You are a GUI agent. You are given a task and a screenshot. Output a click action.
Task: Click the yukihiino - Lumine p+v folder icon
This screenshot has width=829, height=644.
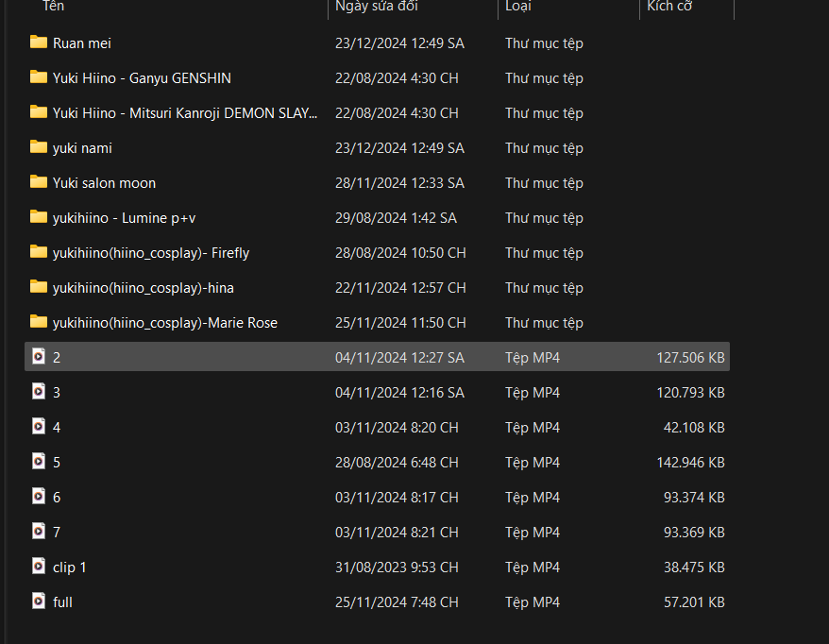point(39,217)
